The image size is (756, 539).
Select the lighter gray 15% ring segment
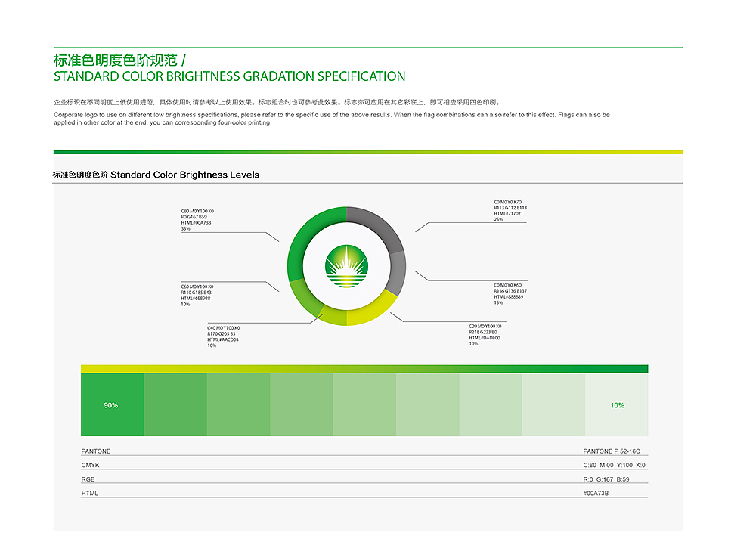pos(398,273)
